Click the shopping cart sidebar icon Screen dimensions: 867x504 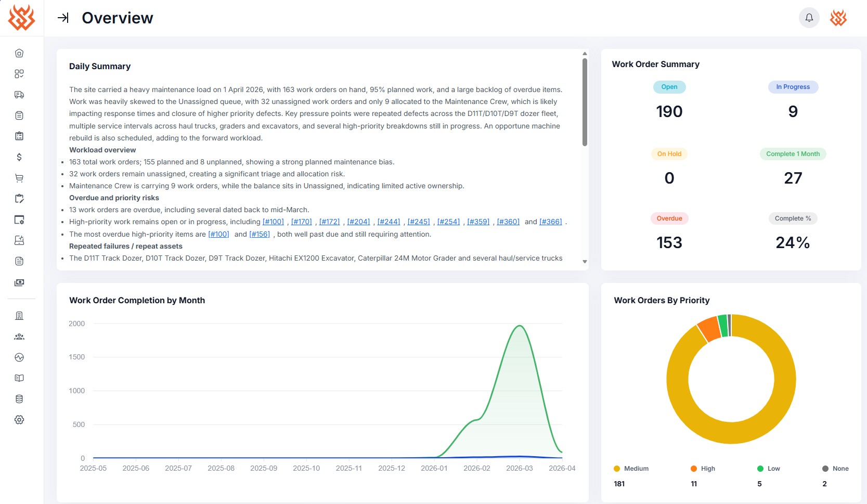point(19,178)
